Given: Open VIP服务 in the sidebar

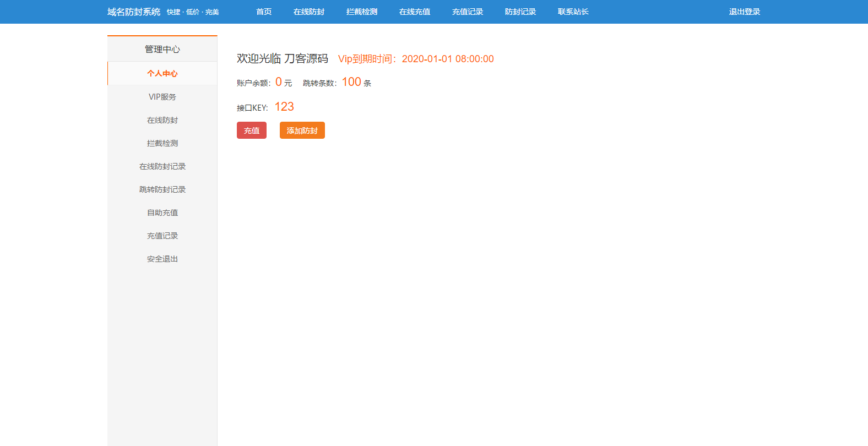Looking at the screenshot, I should coord(162,97).
